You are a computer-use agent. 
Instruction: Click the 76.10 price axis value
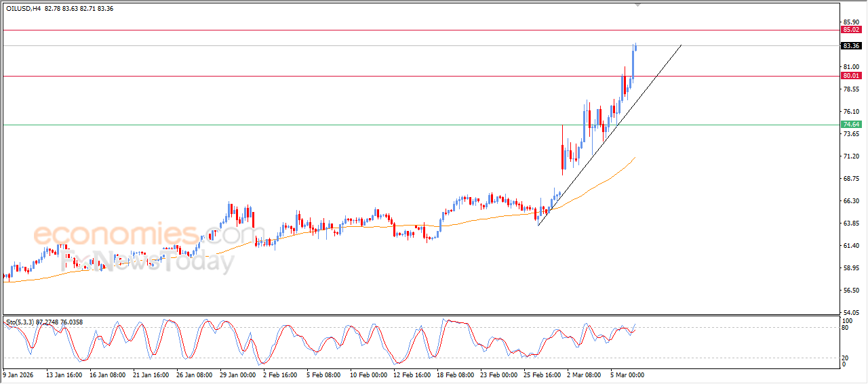click(x=851, y=112)
